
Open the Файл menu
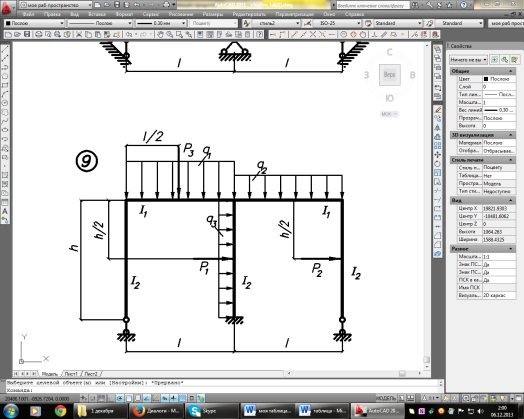coord(28,14)
